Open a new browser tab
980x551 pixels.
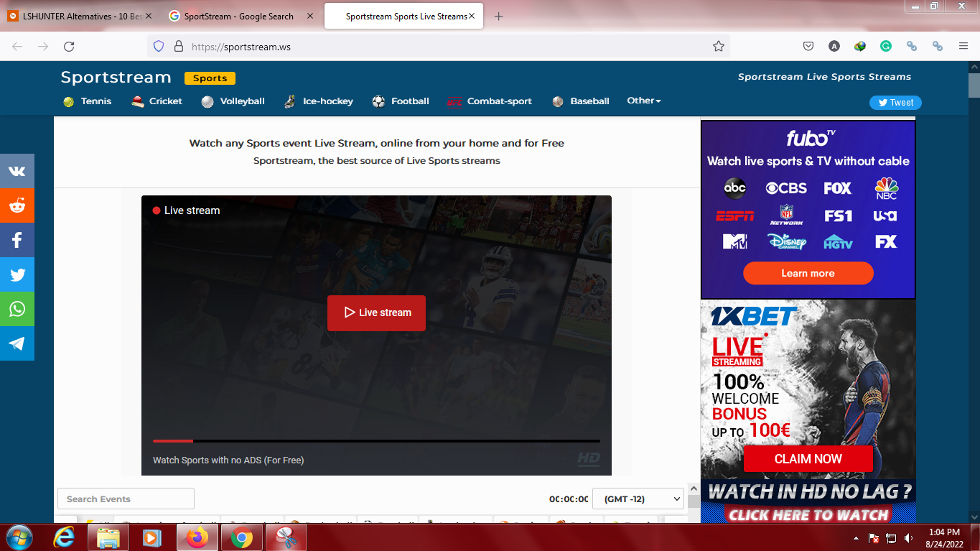499,16
